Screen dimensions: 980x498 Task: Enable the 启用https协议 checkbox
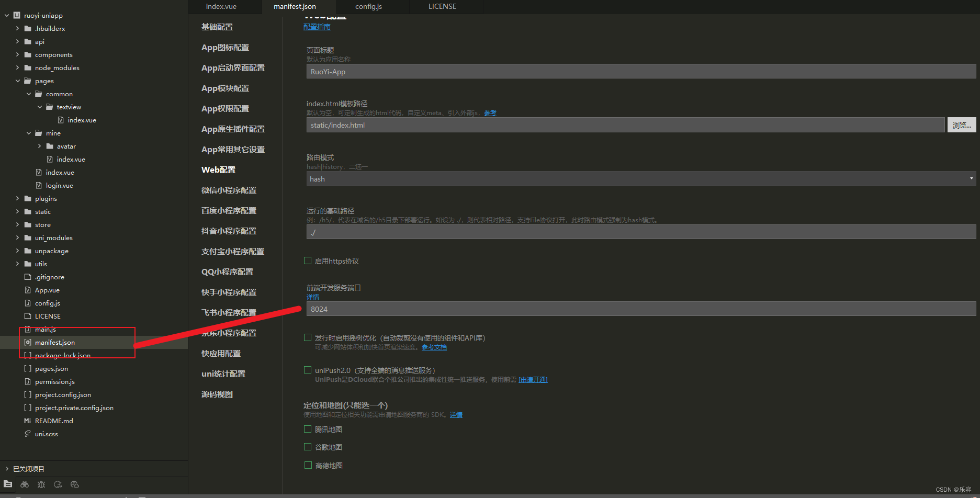(308, 261)
